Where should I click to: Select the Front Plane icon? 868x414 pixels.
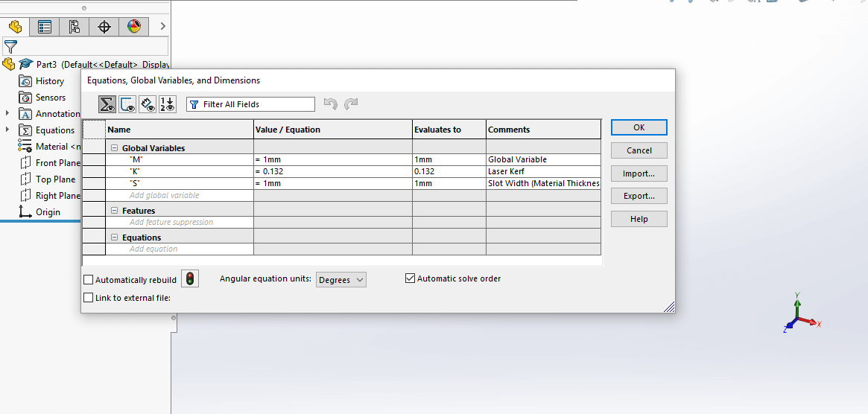coord(25,163)
